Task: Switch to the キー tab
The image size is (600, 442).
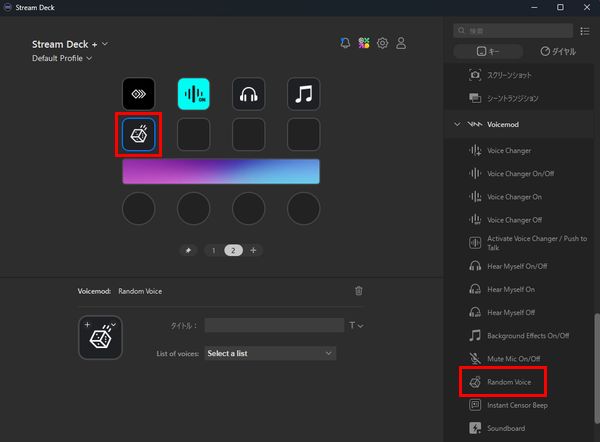Action: coord(488,51)
